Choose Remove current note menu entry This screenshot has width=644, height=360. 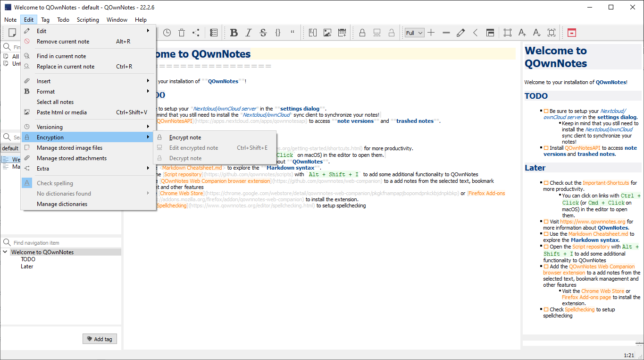[88, 41]
